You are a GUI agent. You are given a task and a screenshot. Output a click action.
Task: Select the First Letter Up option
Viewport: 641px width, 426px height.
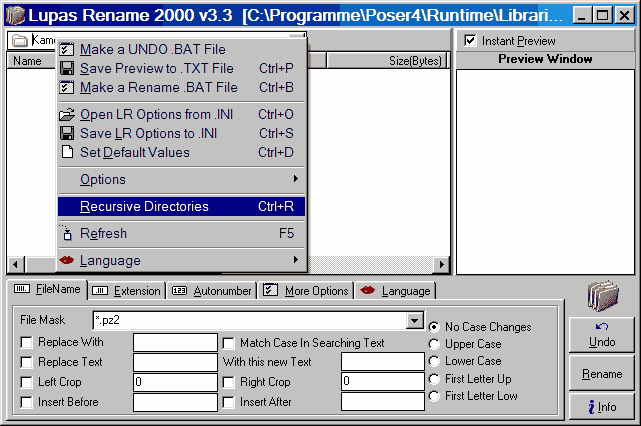click(x=434, y=379)
